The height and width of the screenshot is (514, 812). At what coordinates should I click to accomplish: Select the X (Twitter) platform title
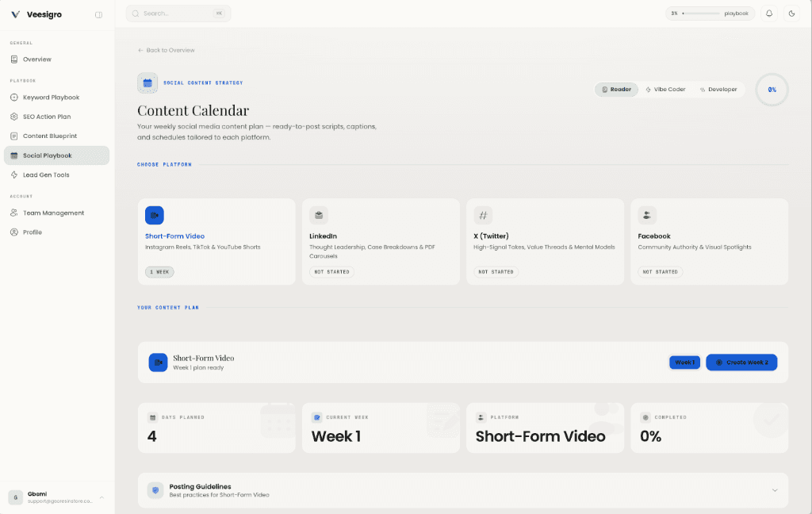491,236
